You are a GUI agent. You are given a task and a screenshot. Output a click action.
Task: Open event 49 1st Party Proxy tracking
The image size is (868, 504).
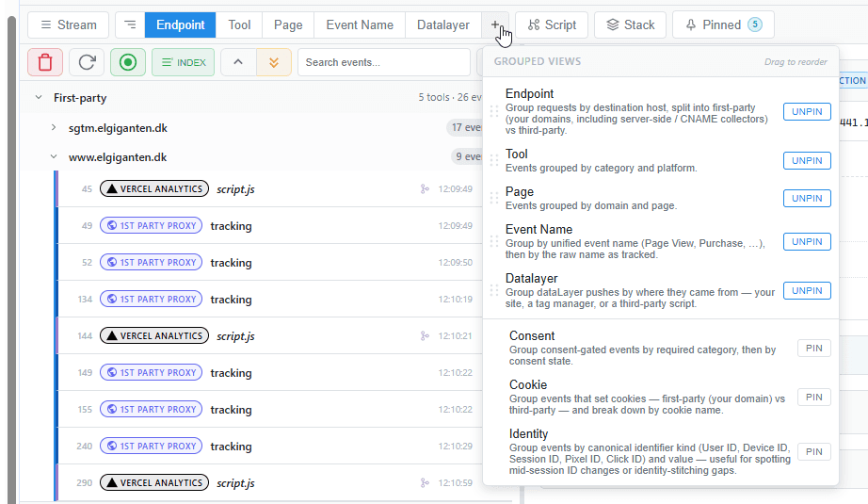click(270, 225)
